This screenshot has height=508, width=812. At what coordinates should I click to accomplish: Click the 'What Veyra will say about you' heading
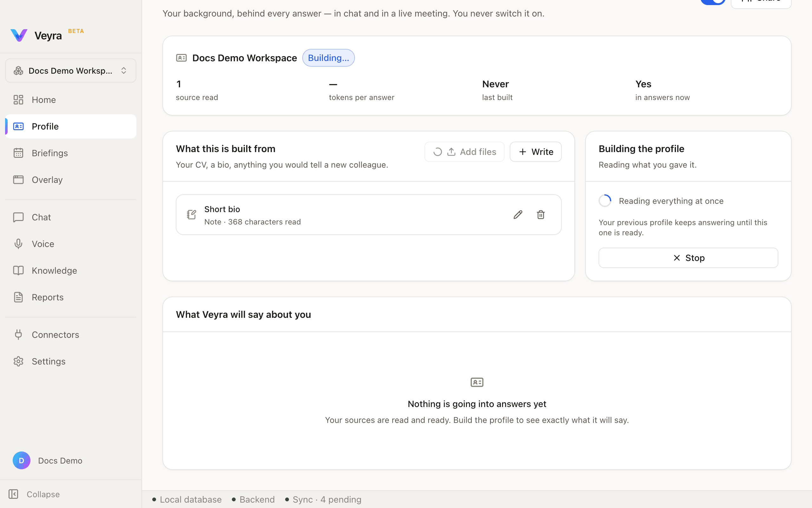pyautogui.click(x=243, y=314)
